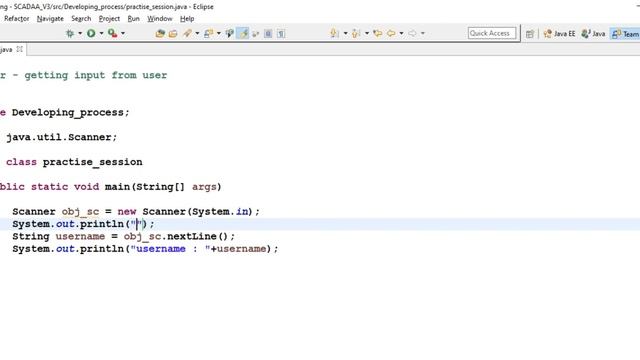Click the Next Annotation arrow icon
Image resolution: width=640 pixels, height=360 pixels.
(335, 33)
